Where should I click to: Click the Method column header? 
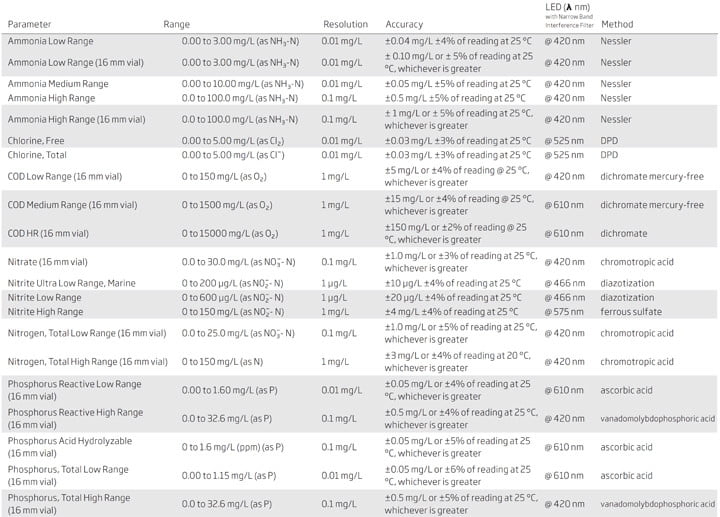pyautogui.click(x=617, y=24)
